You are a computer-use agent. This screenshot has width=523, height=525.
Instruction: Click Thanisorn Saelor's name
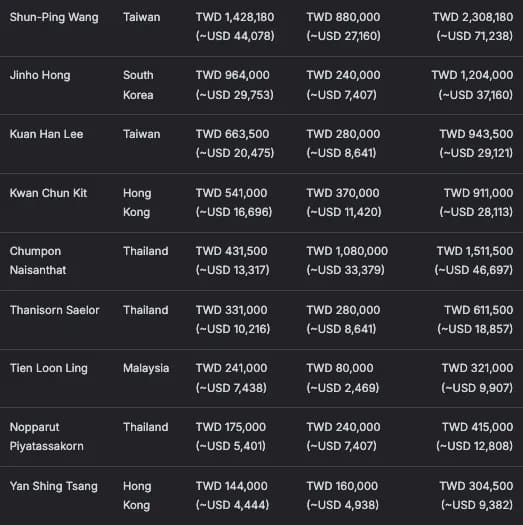pos(55,310)
